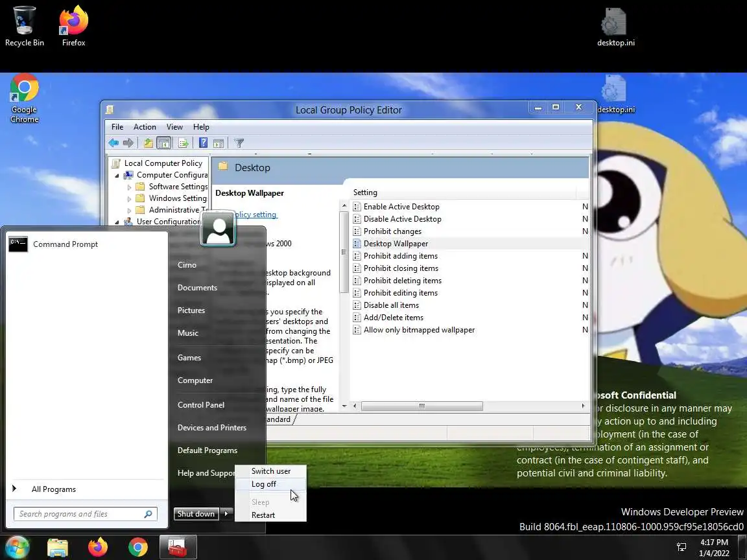747x560 pixels.
Task: Select the Desktop Wallpaper policy row
Action: point(469,244)
